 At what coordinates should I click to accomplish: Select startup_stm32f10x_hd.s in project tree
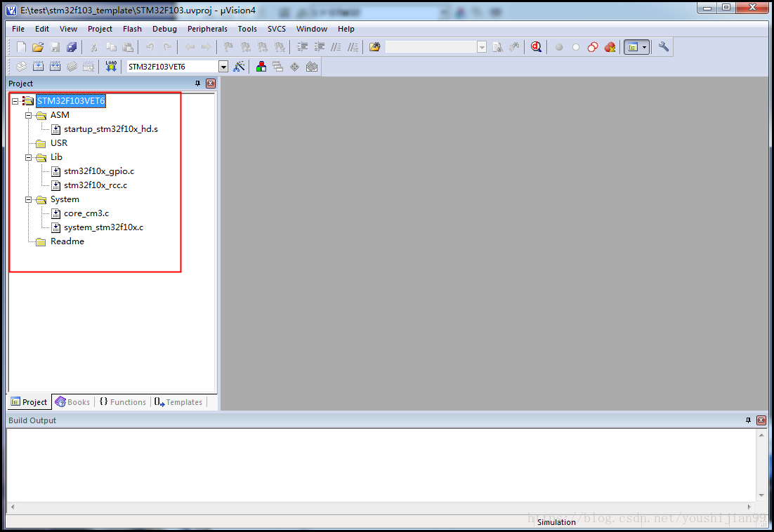[x=111, y=129]
